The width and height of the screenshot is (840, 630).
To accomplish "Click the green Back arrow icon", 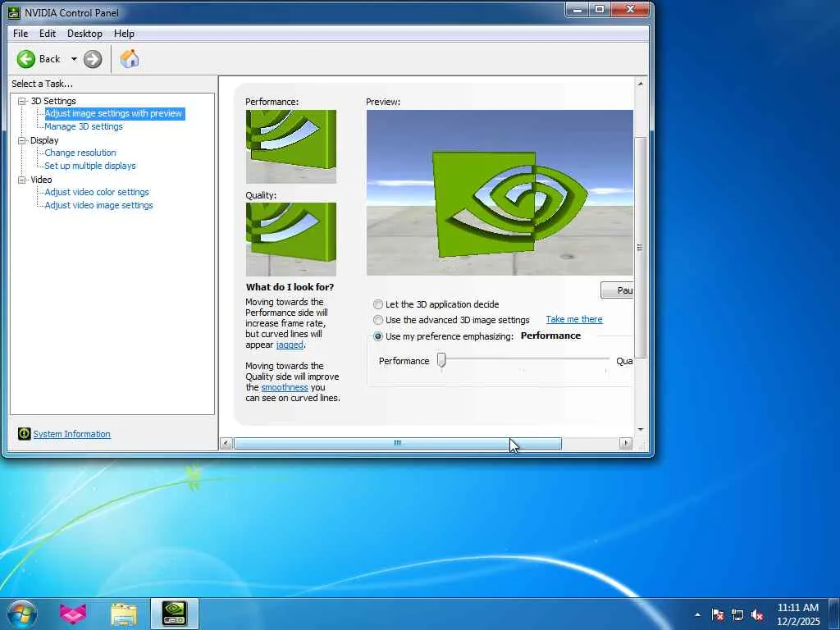I will coord(25,59).
